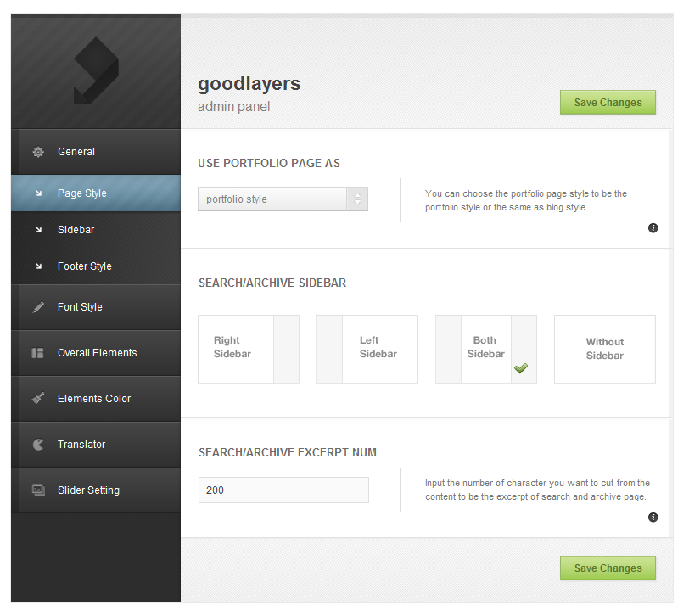
Task: Click the Slider Setting screen icon
Action: pyautogui.click(x=37, y=490)
